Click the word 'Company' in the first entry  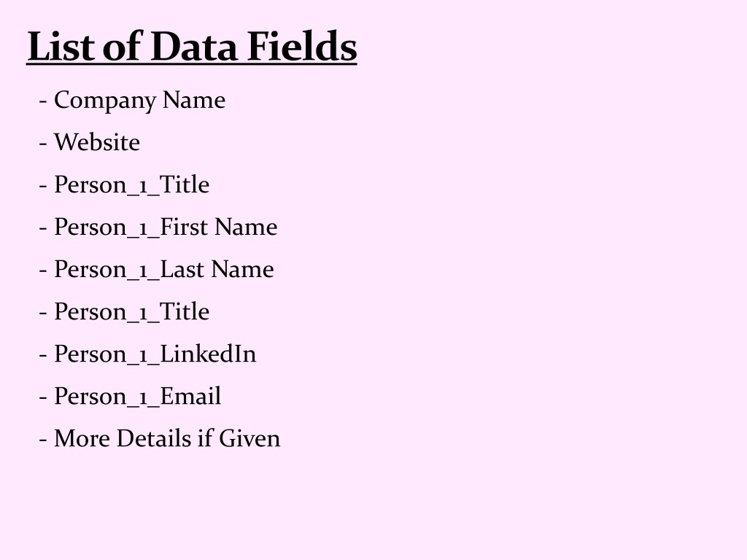tap(105, 101)
